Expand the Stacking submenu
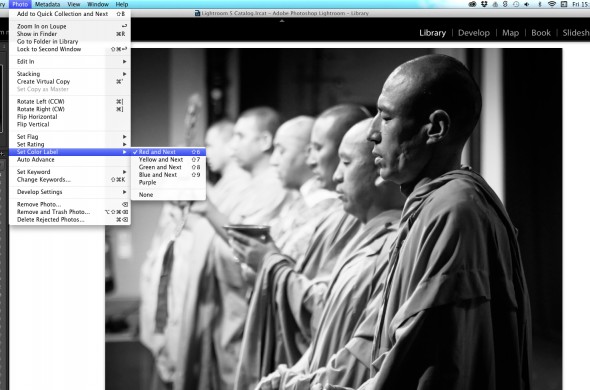 (x=70, y=74)
